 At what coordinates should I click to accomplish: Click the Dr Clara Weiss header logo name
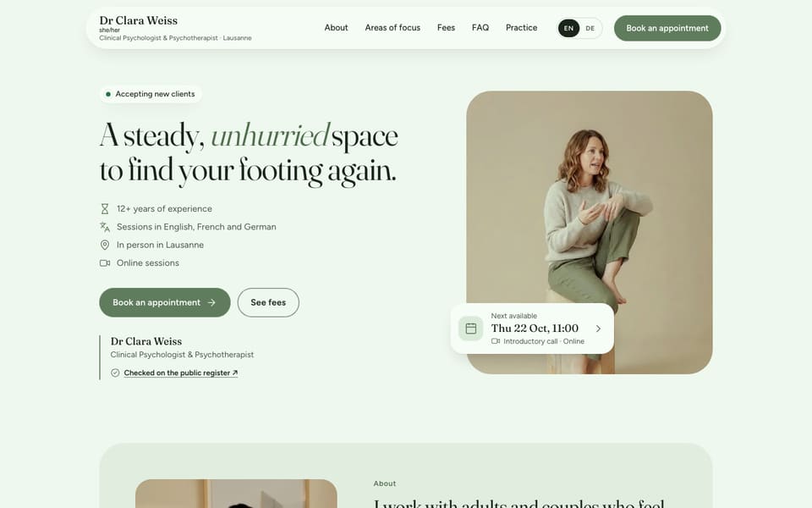click(138, 20)
